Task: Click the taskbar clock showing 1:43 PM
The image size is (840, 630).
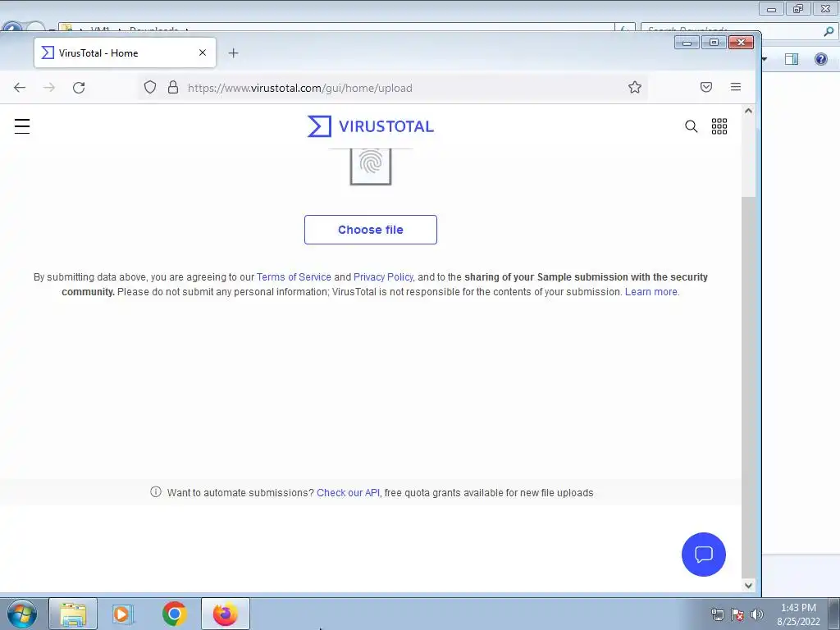Action: [798, 614]
